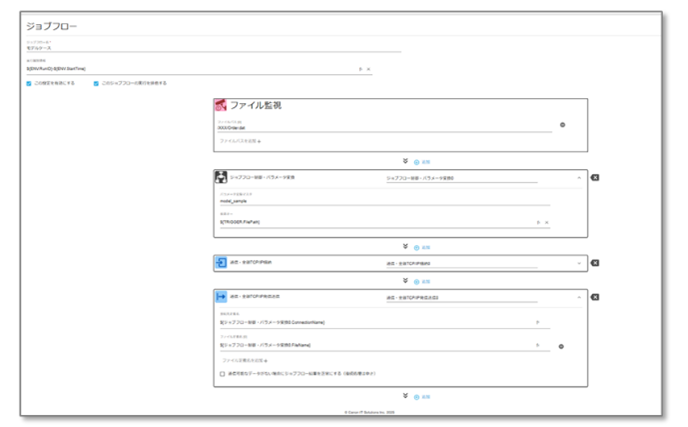Screen dimensions: 688x427
Task: Click the round icon beside the Order.dat file path
Action: pyautogui.click(x=562, y=125)
